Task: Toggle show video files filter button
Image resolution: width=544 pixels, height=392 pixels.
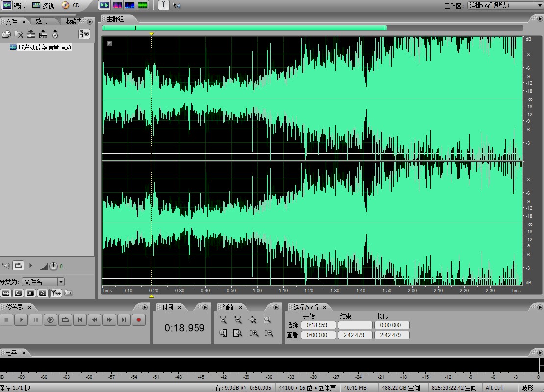Action: coord(30,293)
